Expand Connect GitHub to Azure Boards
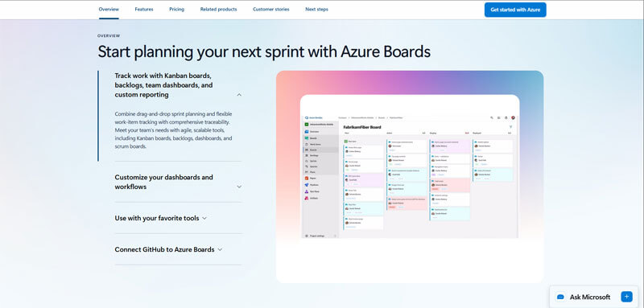 click(x=168, y=249)
